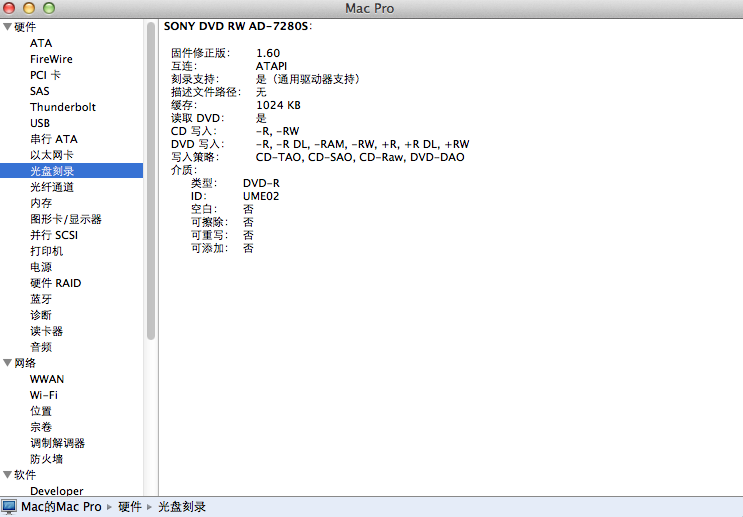This screenshot has height=517, width=743.
Task: Select 防火墙 in the network list
Action: 46,459
